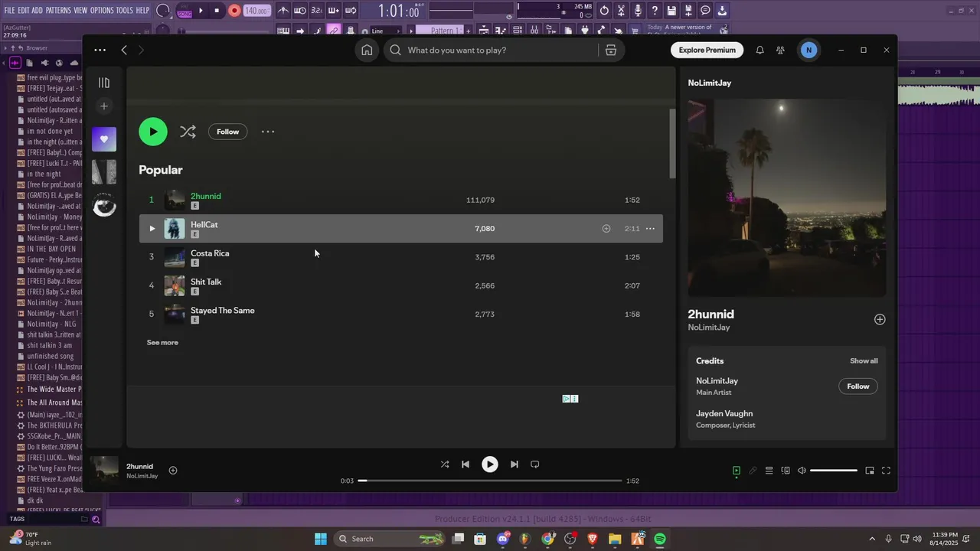Image resolution: width=980 pixels, height=551 pixels.
Task: Open the mini player
Action: tap(870, 471)
